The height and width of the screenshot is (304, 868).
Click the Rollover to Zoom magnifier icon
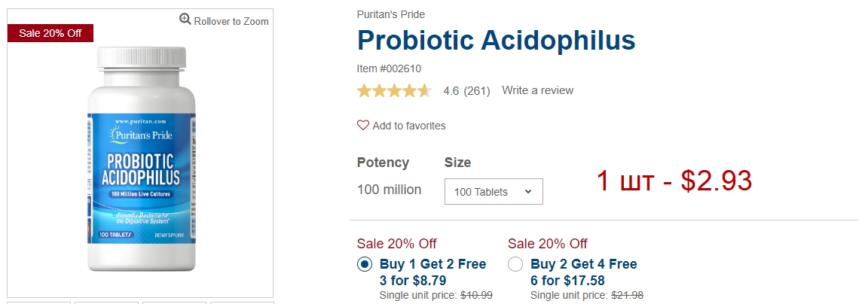(185, 20)
